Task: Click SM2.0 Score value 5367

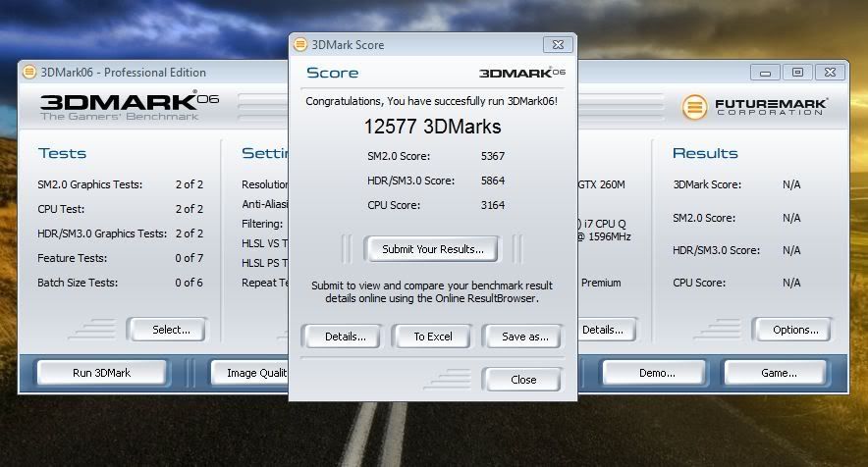Action: click(x=493, y=156)
